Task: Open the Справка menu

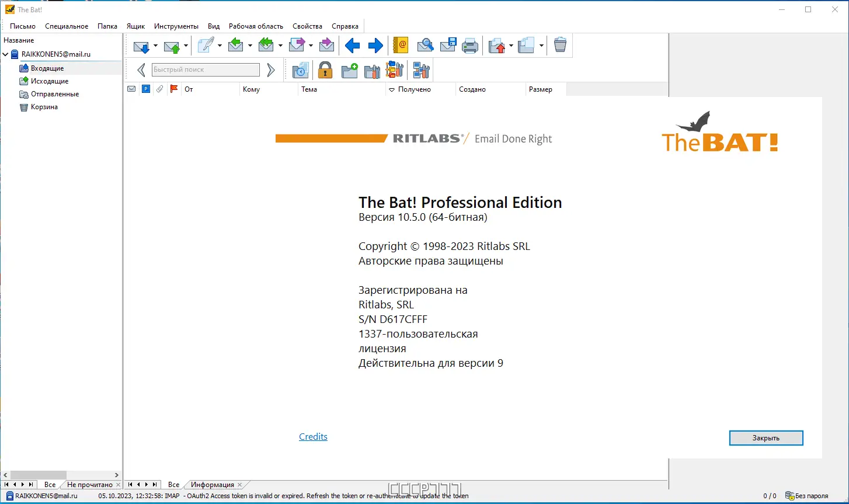Action: pyautogui.click(x=345, y=26)
